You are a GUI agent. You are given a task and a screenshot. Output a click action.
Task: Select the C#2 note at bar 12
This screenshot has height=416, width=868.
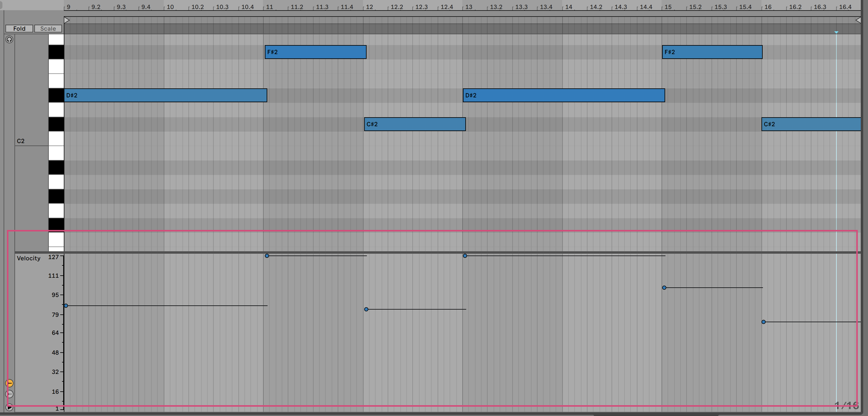click(414, 124)
